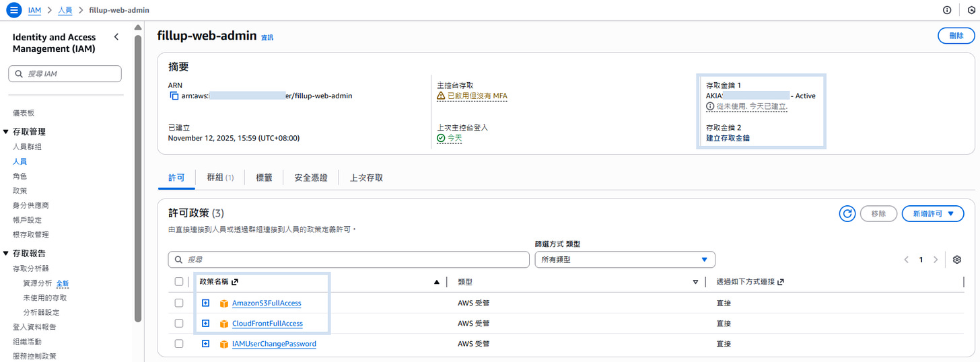This screenshot has width=980, height=362.
Task: Open 政策 in the sidebar
Action: tap(20, 190)
